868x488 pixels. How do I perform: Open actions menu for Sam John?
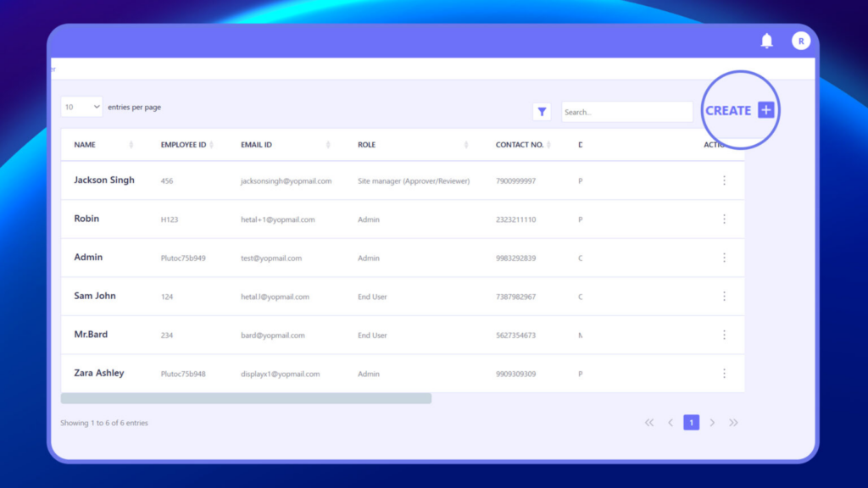click(x=724, y=297)
